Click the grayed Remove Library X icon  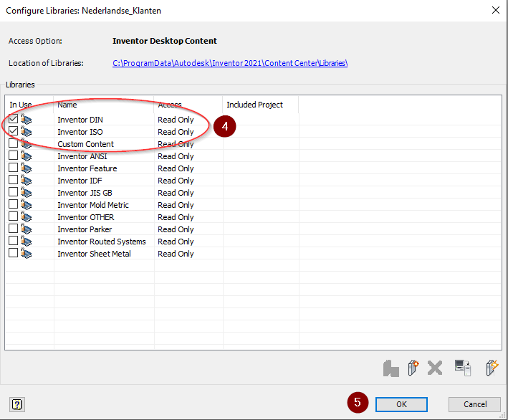tap(435, 368)
